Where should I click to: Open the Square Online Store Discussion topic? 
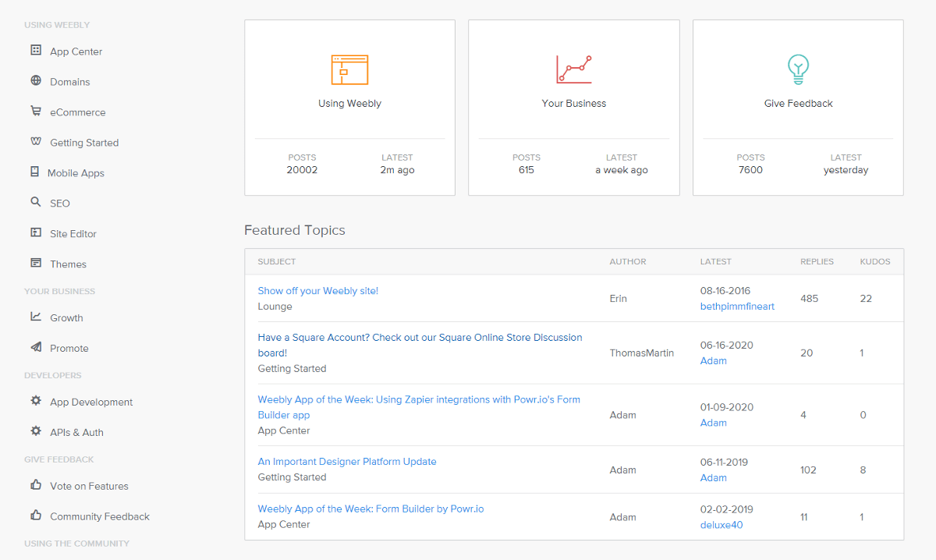point(420,345)
